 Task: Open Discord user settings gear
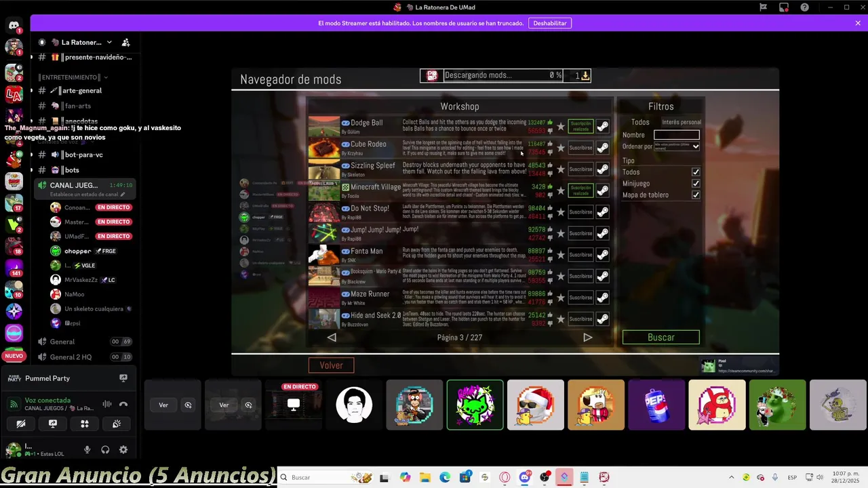tap(123, 449)
